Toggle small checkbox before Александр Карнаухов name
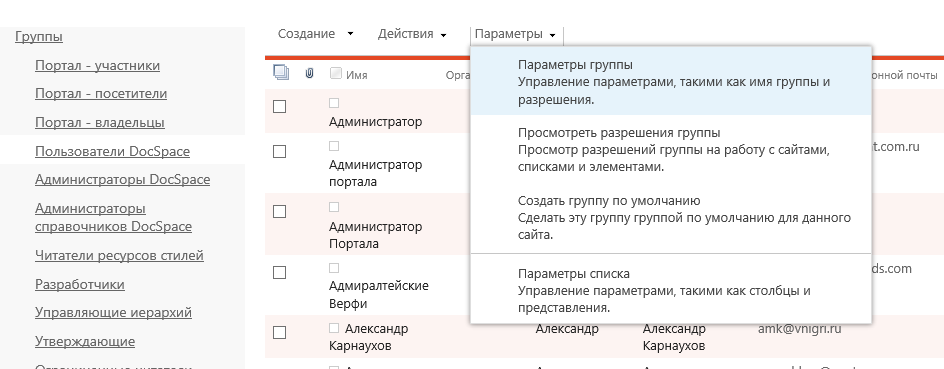944x369 pixels. (334, 328)
